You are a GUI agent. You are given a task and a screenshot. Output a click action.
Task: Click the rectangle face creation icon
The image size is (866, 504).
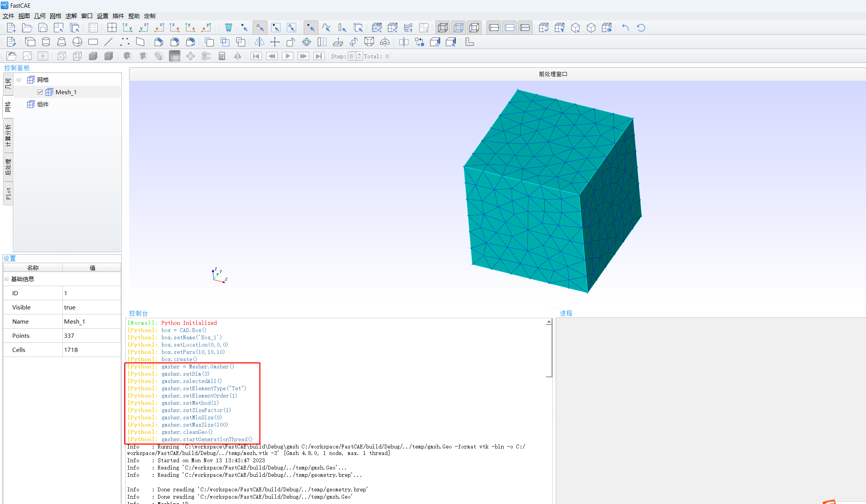(93, 42)
